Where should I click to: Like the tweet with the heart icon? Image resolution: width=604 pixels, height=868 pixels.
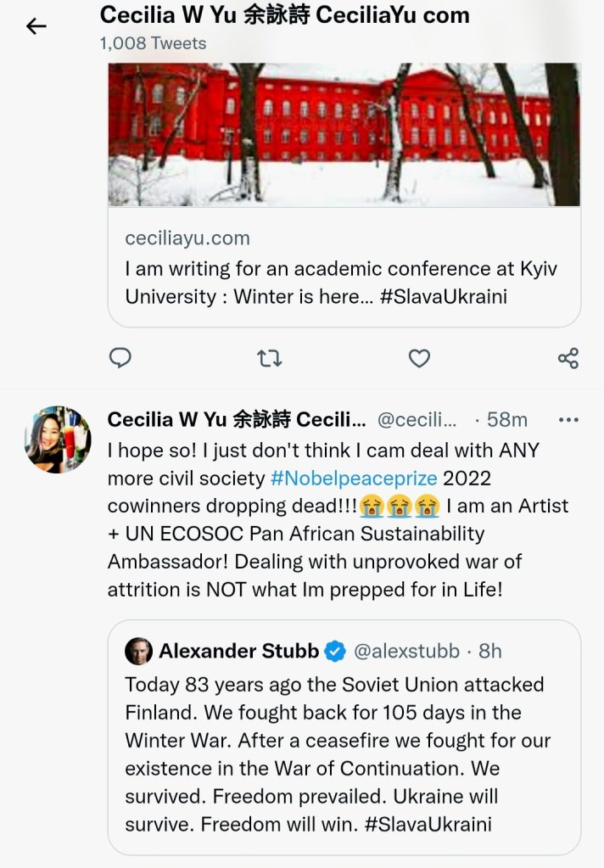pos(419,358)
